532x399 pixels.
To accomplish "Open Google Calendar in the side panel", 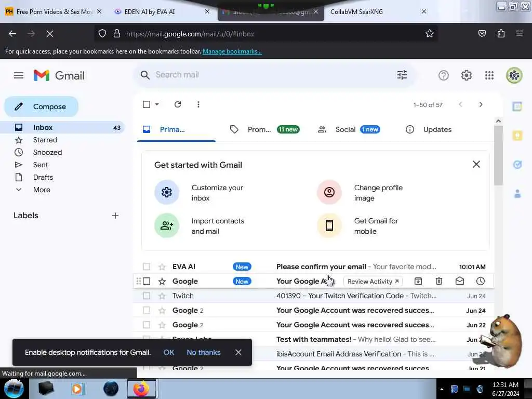I will point(517,107).
